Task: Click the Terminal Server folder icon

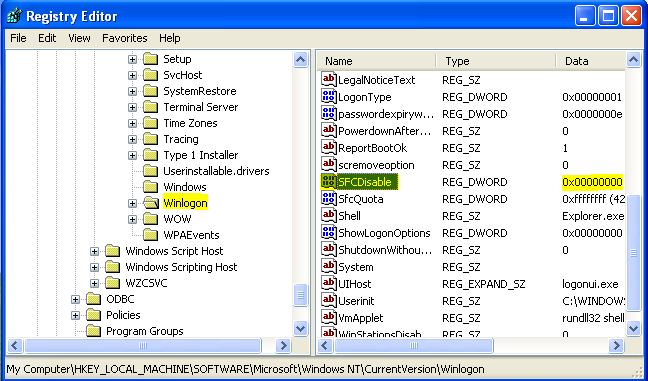Action: tap(150, 107)
